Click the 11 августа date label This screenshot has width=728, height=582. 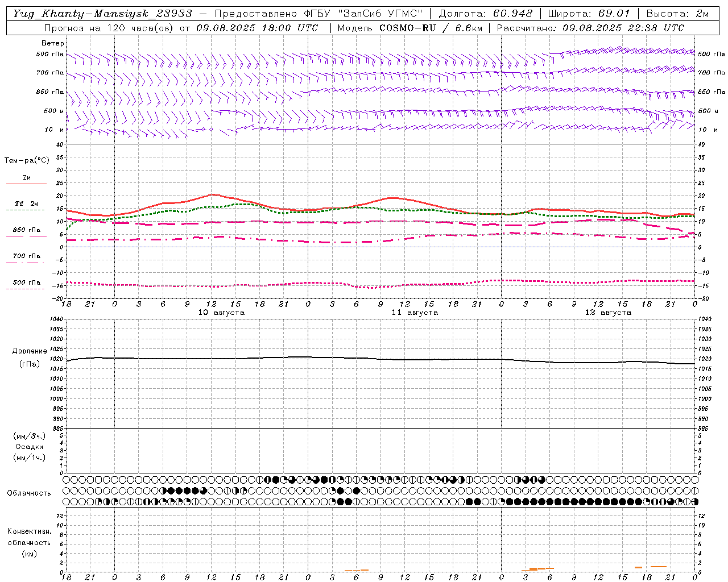pyautogui.click(x=415, y=313)
